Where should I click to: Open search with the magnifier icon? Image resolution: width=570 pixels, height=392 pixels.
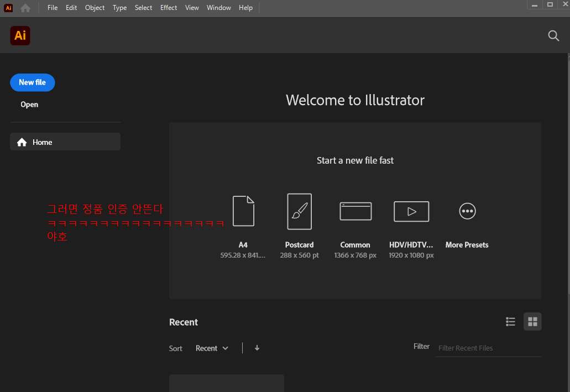553,35
